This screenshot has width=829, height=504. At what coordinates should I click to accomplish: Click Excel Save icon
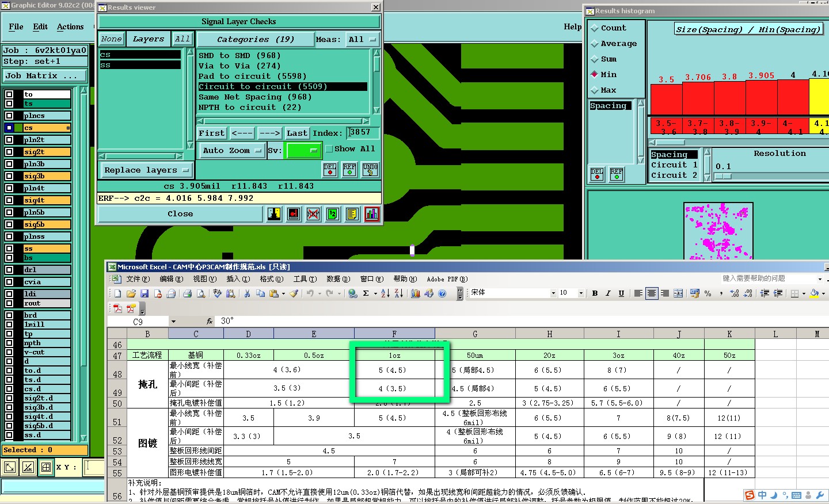[144, 293]
